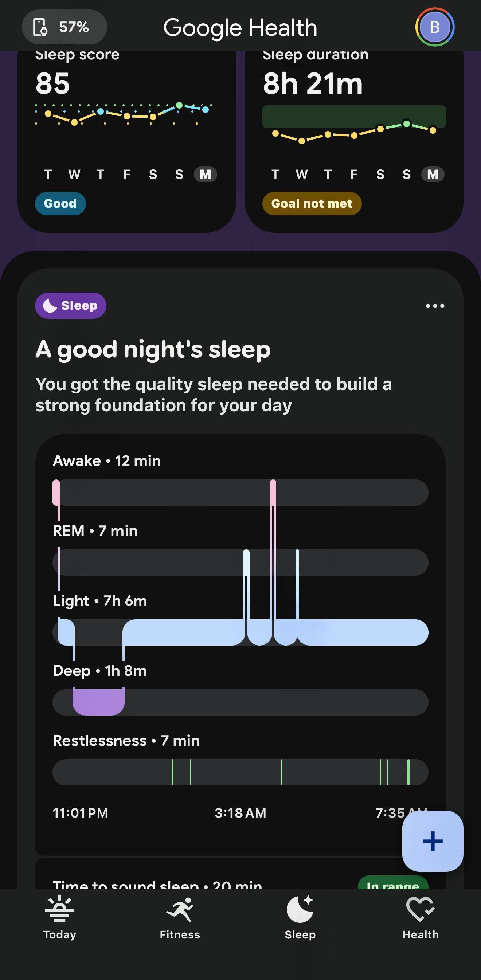This screenshot has width=481, height=980.
Task: Switch to the Fitness tab
Action: pos(180,918)
